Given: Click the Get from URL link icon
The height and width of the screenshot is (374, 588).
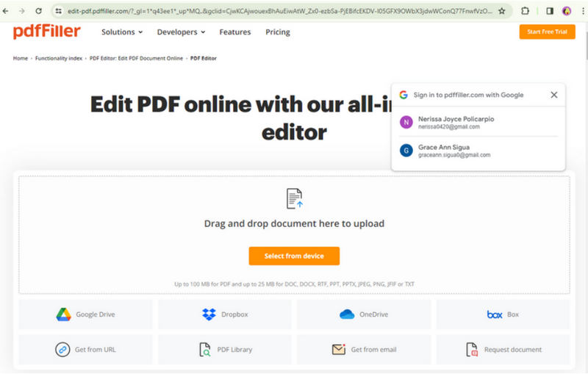Looking at the screenshot, I should tap(62, 350).
